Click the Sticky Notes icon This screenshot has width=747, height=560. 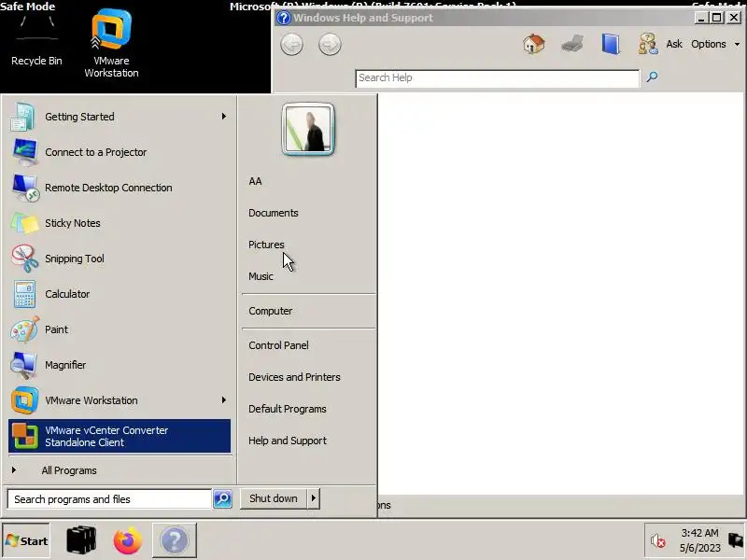coord(24,223)
